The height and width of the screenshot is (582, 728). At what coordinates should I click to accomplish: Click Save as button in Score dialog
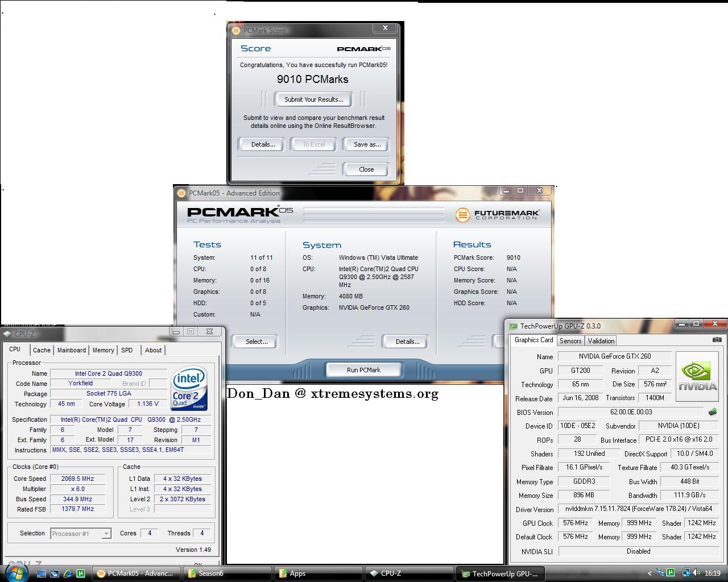tap(367, 144)
